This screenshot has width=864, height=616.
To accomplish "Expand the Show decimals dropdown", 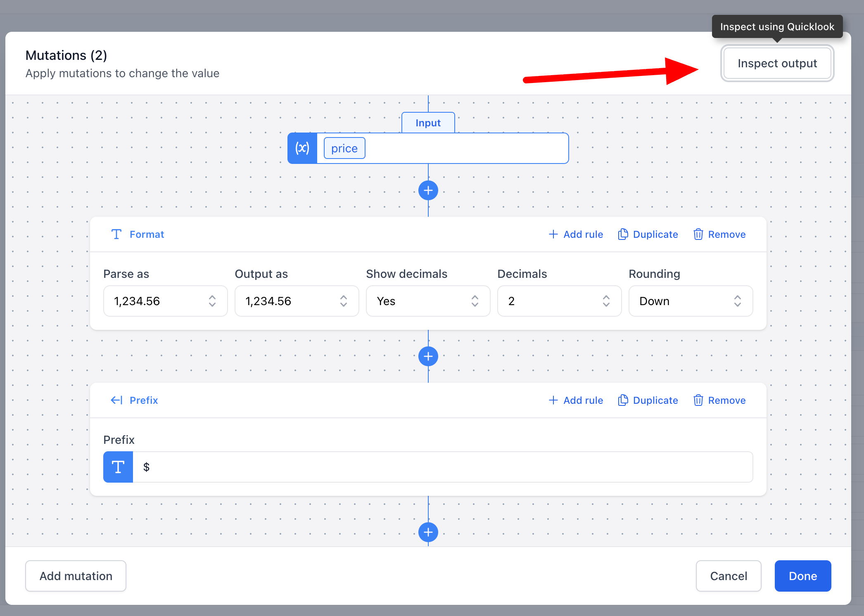I will [x=428, y=301].
